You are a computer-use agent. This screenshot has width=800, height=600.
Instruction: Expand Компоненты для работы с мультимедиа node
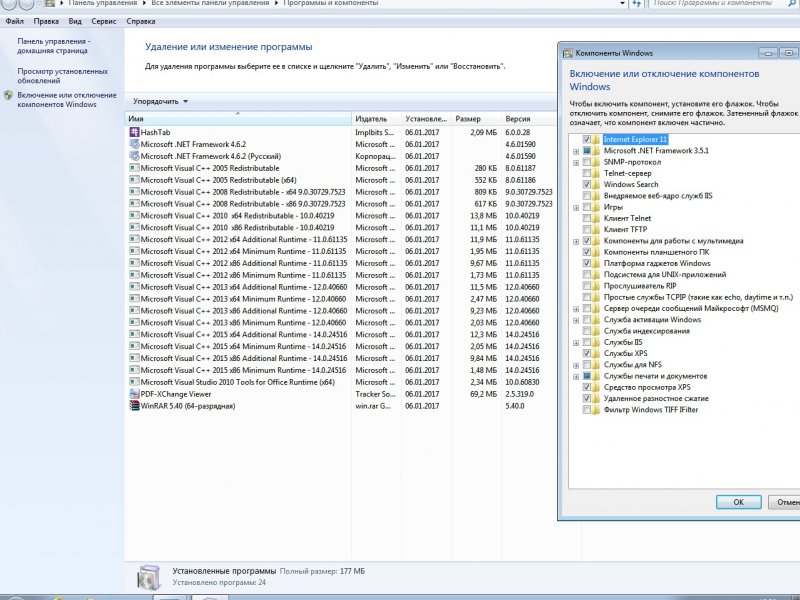click(x=576, y=241)
